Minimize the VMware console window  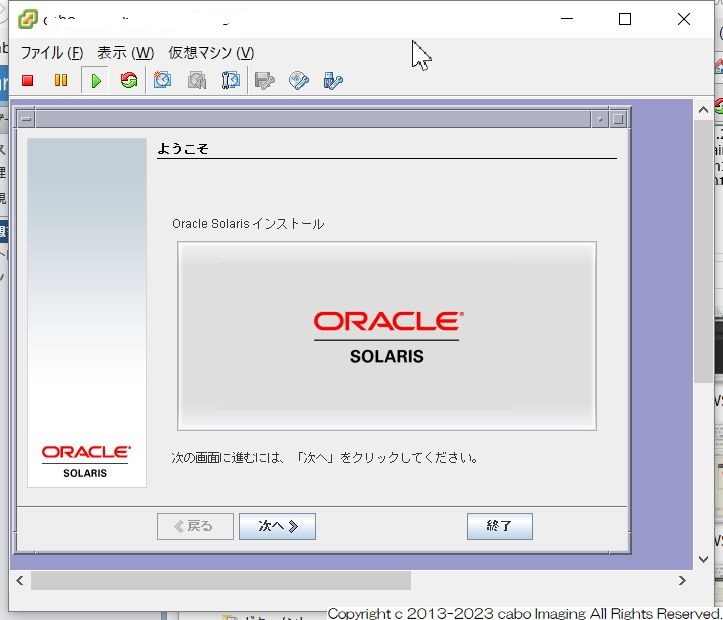click(567, 19)
